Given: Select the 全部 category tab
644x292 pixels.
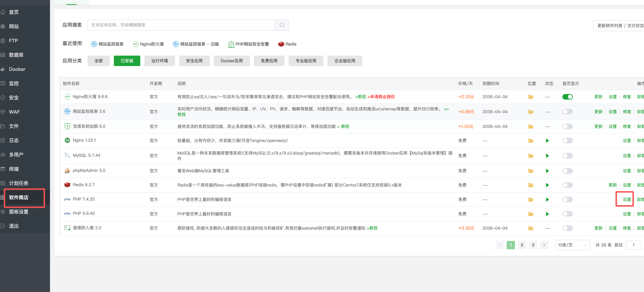Looking at the screenshot, I should pyautogui.click(x=98, y=61).
